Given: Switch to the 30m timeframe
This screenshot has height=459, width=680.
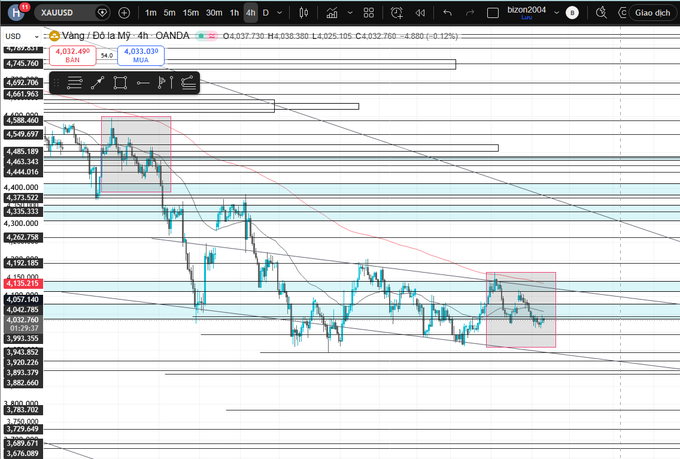Looking at the screenshot, I should point(214,13).
